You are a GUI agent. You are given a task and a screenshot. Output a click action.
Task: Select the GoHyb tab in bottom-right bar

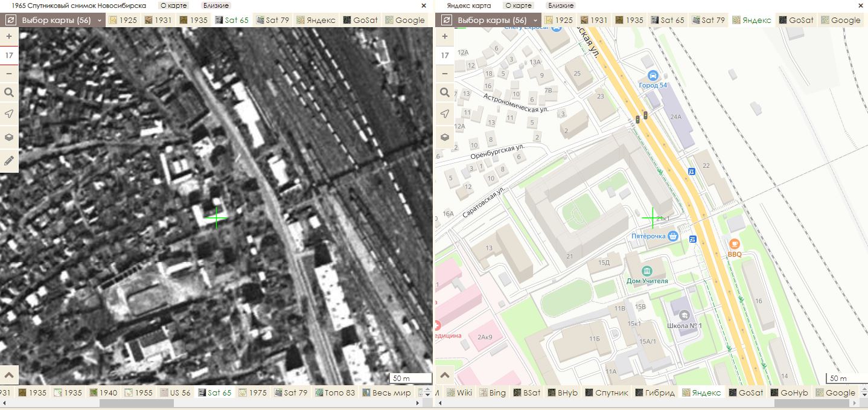tap(788, 392)
